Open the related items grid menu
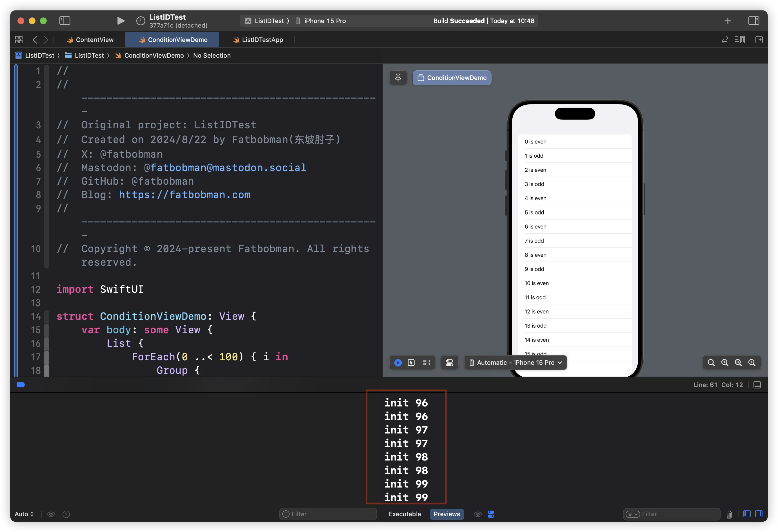Screen dimensions: 778x532 (19, 40)
